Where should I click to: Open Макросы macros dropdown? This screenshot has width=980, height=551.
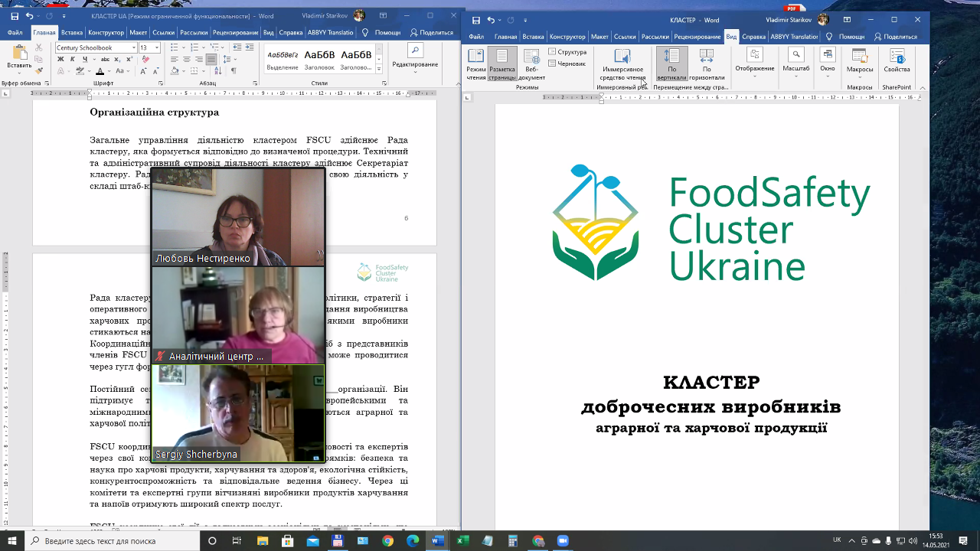pyautogui.click(x=860, y=73)
